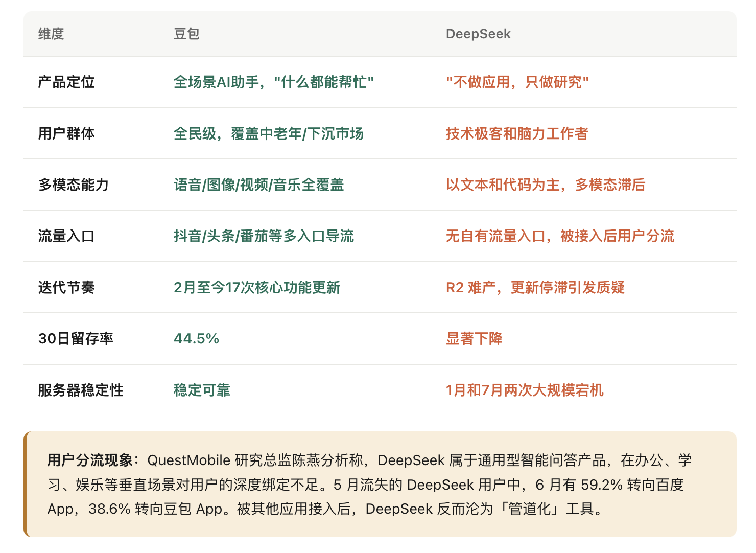
Task: Click 1月和7月两次大规模宕机 cell
Action: click(x=525, y=390)
